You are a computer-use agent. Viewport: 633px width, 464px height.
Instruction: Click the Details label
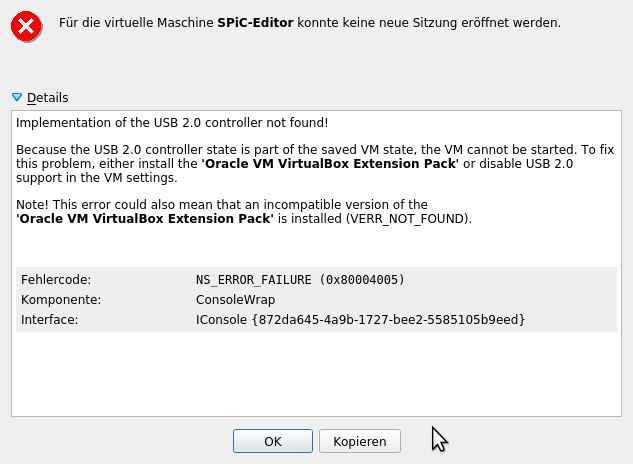[47, 97]
